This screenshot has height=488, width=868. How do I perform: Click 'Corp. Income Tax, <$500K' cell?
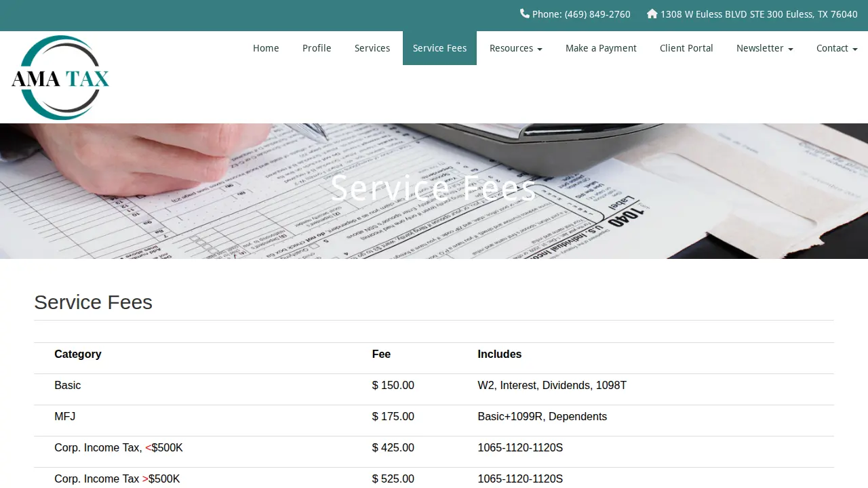(119, 447)
